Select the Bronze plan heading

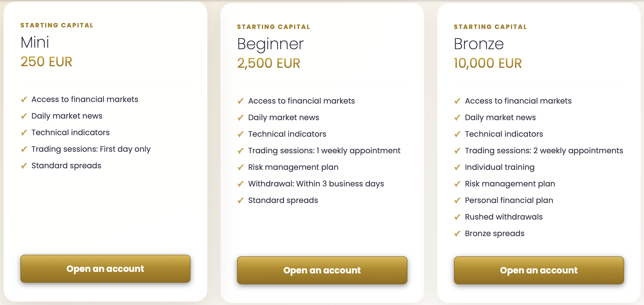coord(479,44)
